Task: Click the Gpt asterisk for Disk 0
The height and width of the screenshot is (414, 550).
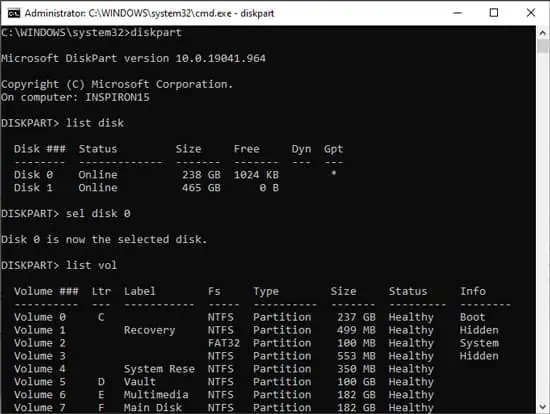Action: point(334,173)
